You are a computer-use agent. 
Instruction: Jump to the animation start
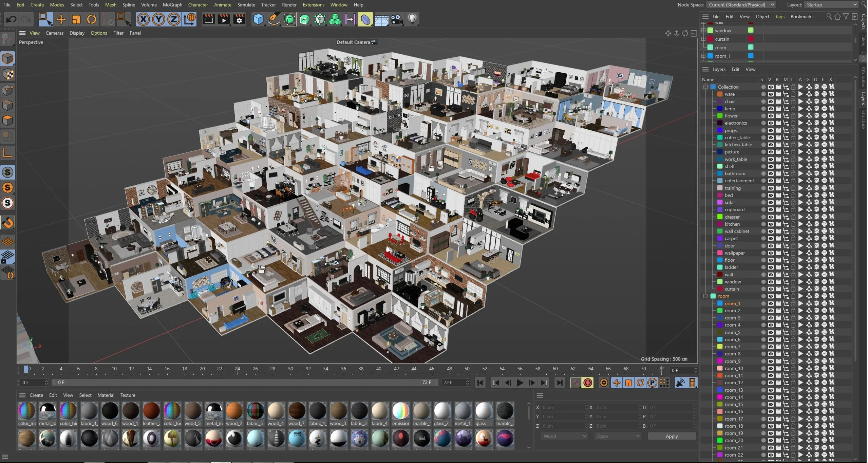click(480, 383)
